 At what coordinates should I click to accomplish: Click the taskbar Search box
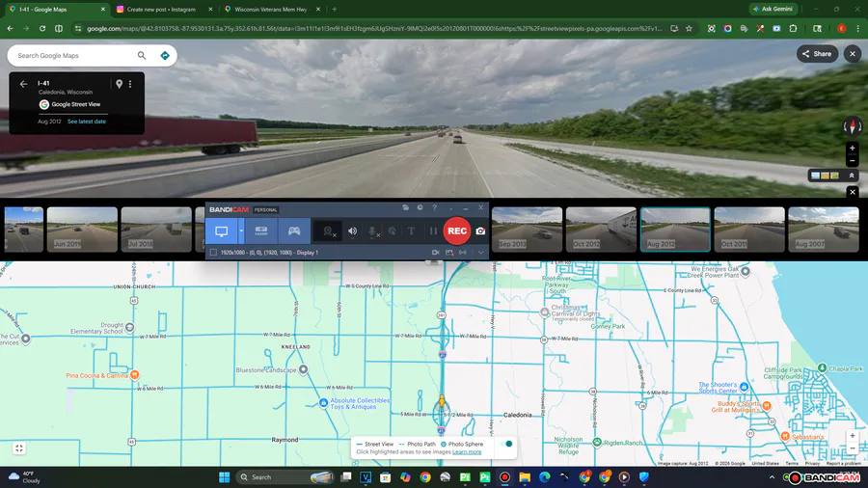pyautogui.click(x=285, y=477)
